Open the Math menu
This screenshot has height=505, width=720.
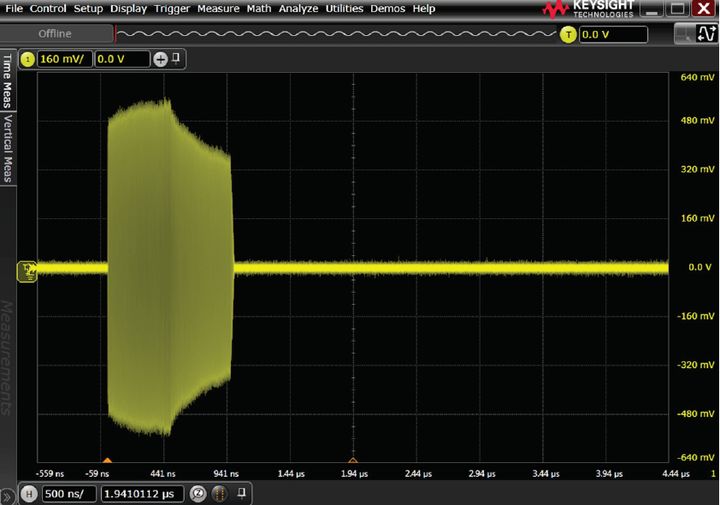[259, 8]
